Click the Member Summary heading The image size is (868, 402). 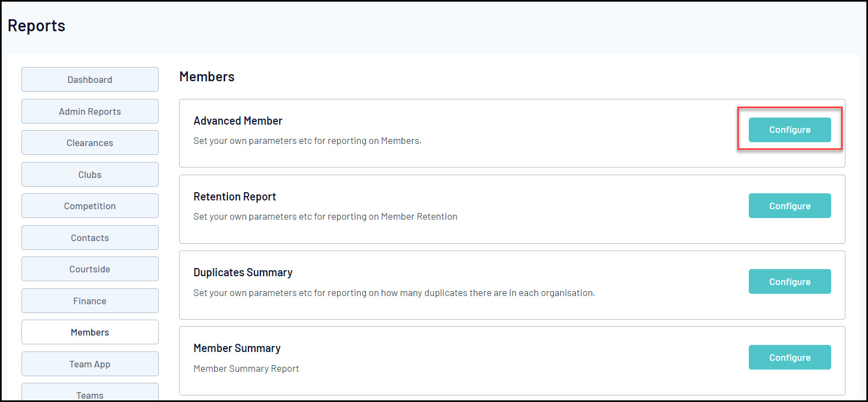coord(237,348)
